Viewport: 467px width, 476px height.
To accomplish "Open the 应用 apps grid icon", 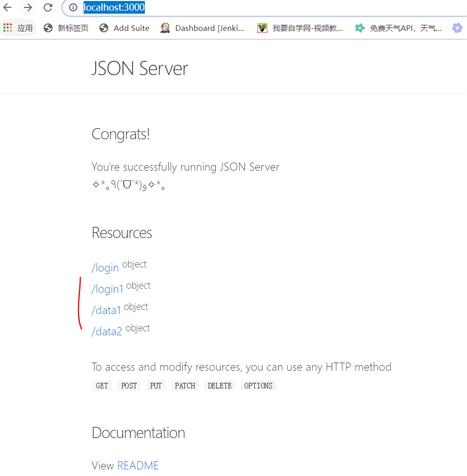I will [7, 28].
